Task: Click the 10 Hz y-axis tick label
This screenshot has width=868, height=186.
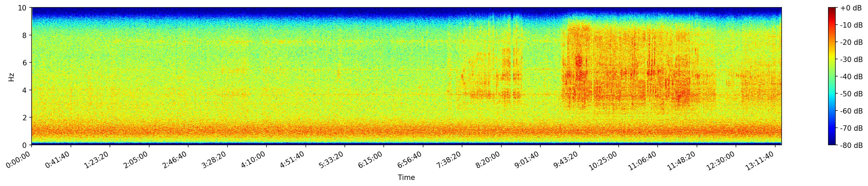Action: pyautogui.click(x=22, y=8)
